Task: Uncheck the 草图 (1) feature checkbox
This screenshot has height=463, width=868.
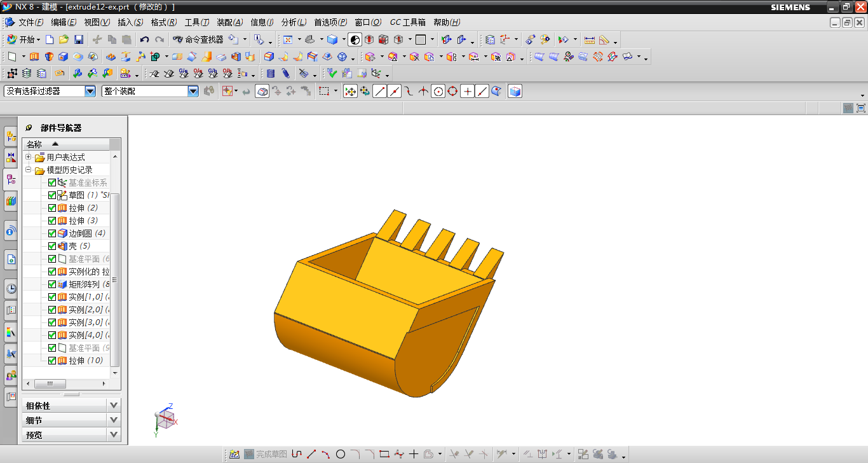Action: [52, 195]
